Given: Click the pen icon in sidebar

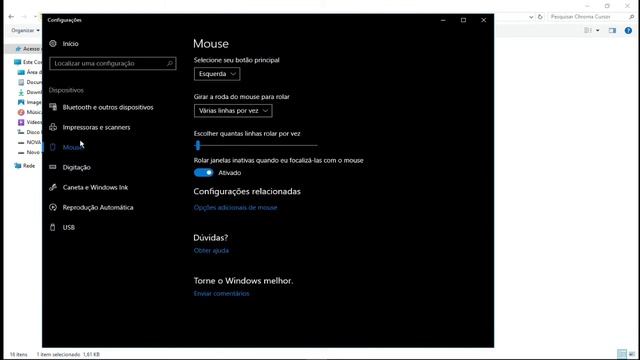Looking at the screenshot, I should [x=53, y=187].
